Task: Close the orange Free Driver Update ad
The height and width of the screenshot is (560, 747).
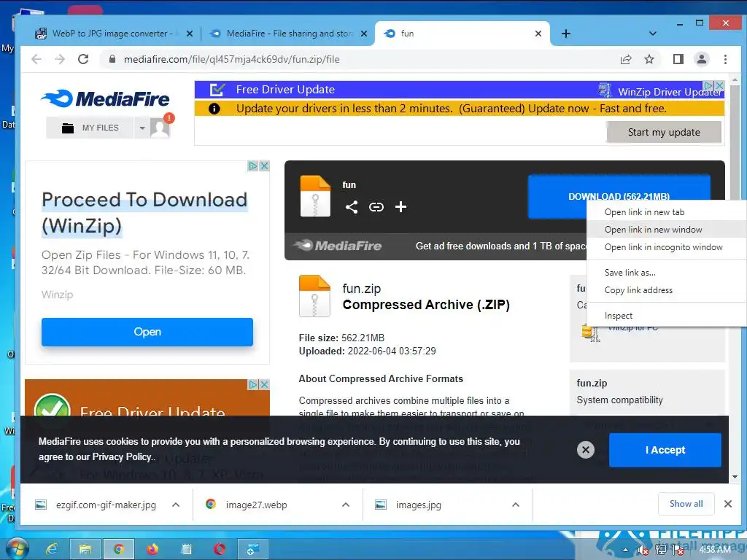Action: 264,384
